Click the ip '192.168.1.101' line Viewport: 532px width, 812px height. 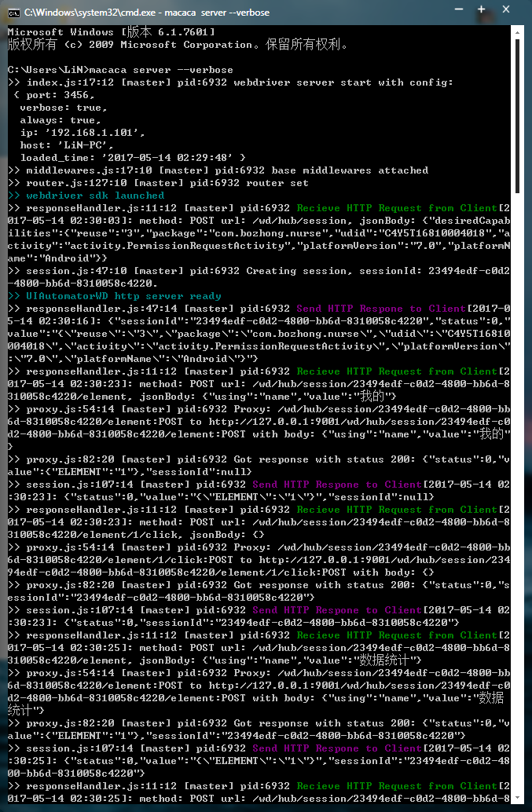point(83,133)
